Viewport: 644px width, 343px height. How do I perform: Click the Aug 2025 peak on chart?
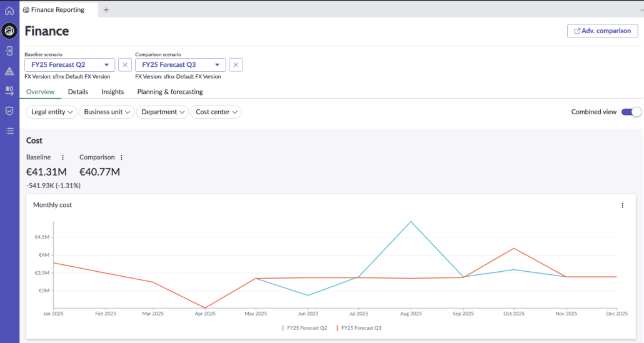pyautogui.click(x=411, y=222)
